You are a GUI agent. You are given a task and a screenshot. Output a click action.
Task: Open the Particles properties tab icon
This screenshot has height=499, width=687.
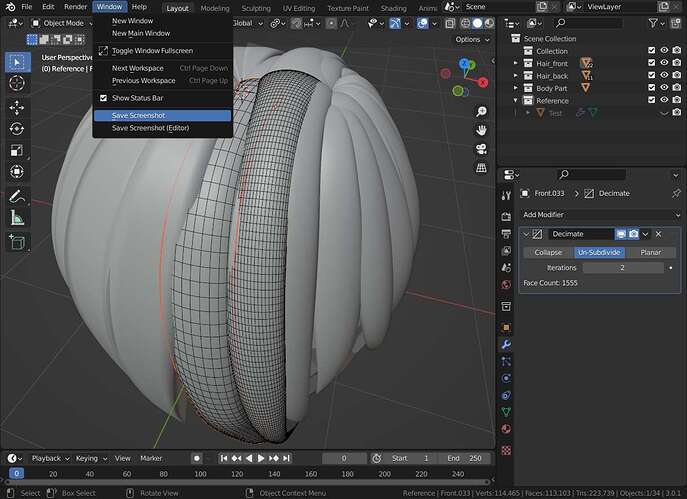506,361
